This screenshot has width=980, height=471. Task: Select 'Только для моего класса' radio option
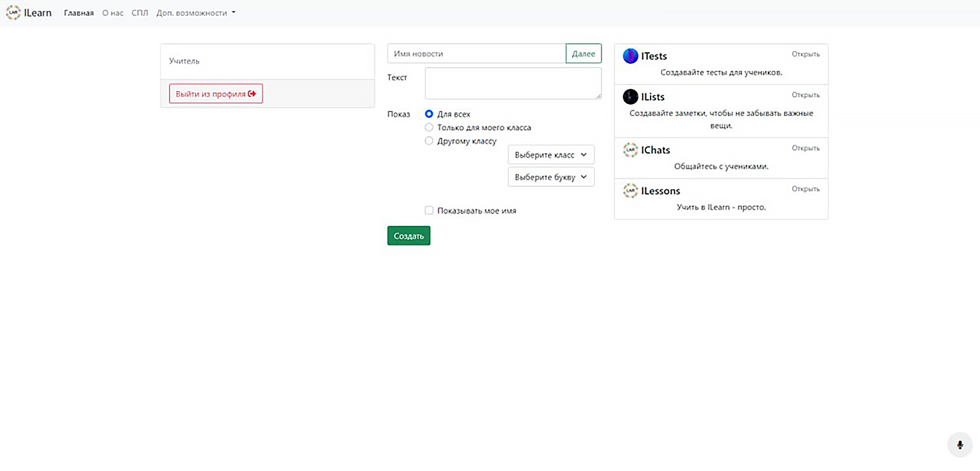pos(429,128)
